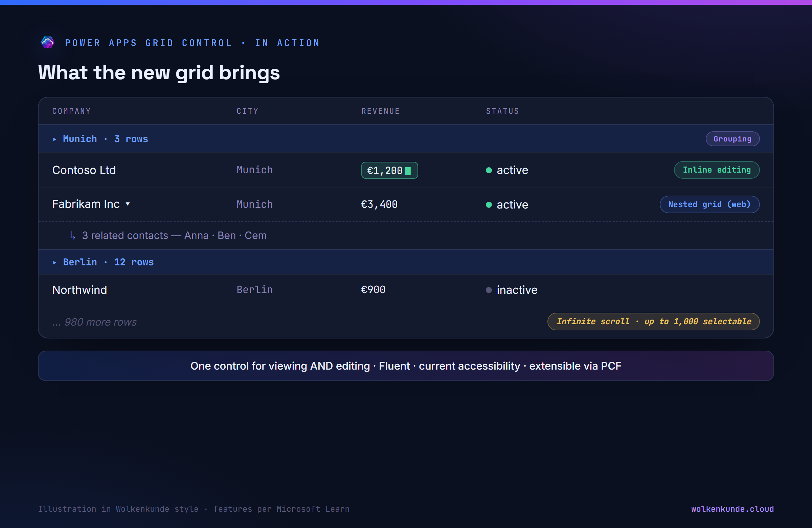Expand the Berlin group row triangle

[54, 262]
